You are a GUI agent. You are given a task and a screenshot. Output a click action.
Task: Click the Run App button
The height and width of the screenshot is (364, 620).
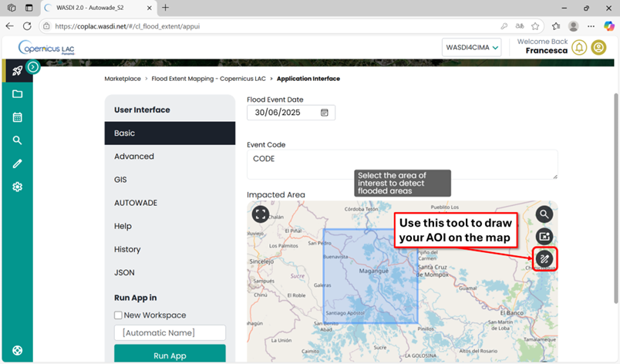click(170, 354)
